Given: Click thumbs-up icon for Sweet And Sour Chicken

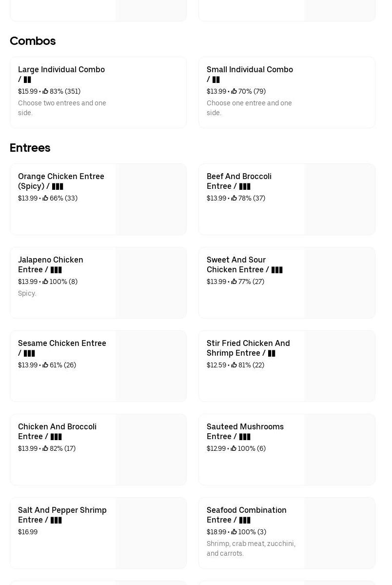Looking at the screenshot, I should [x=234, y=282].
